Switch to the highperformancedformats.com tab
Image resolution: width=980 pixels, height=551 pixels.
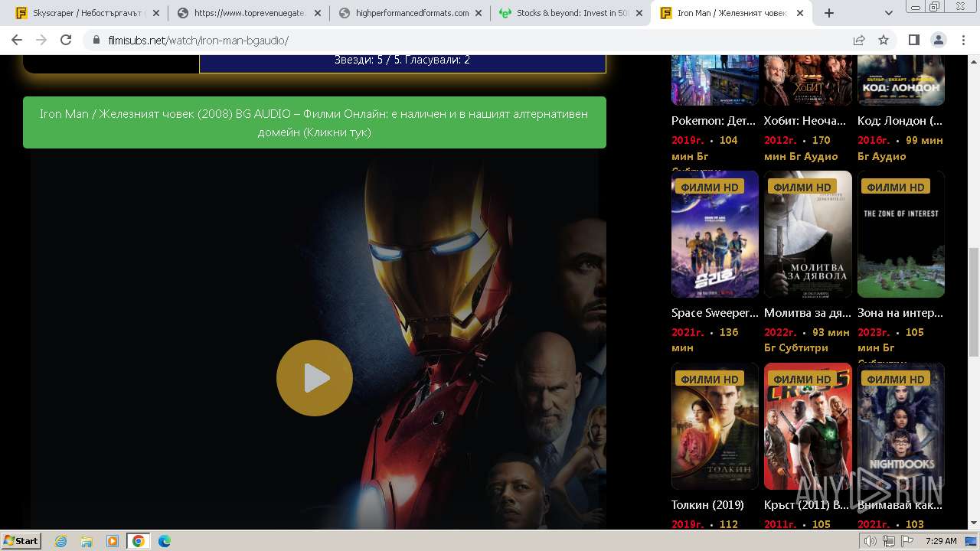410,13
